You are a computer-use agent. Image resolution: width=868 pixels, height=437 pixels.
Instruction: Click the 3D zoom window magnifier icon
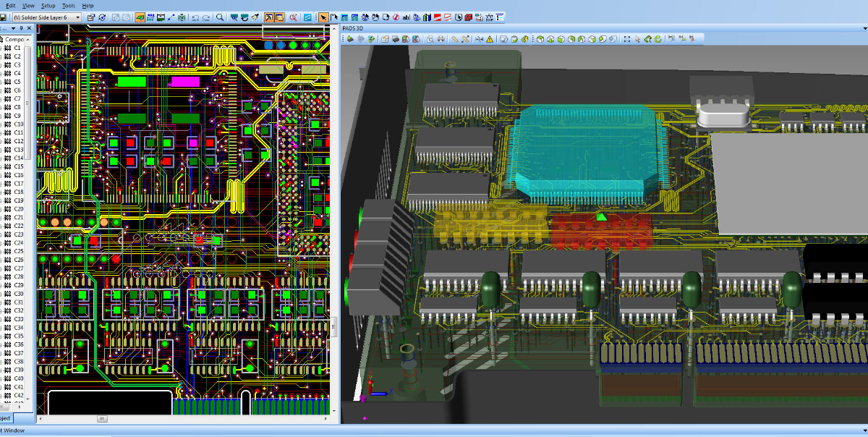430,39
